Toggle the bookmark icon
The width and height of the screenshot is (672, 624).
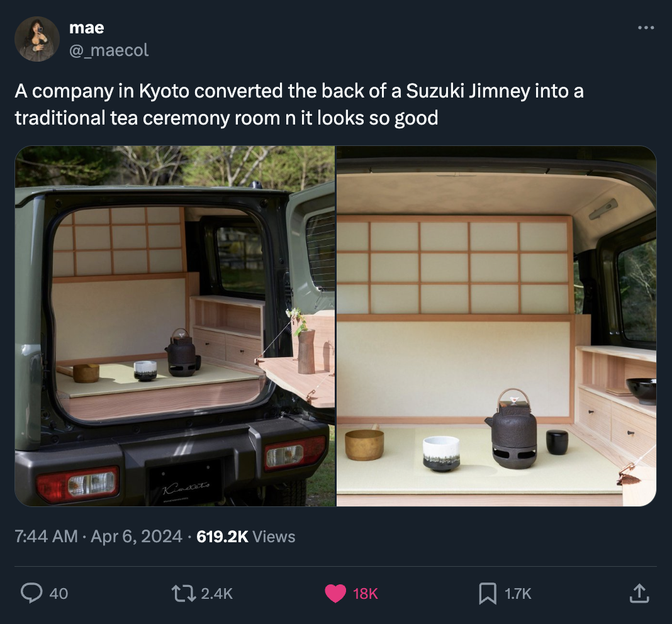(487, 594)
